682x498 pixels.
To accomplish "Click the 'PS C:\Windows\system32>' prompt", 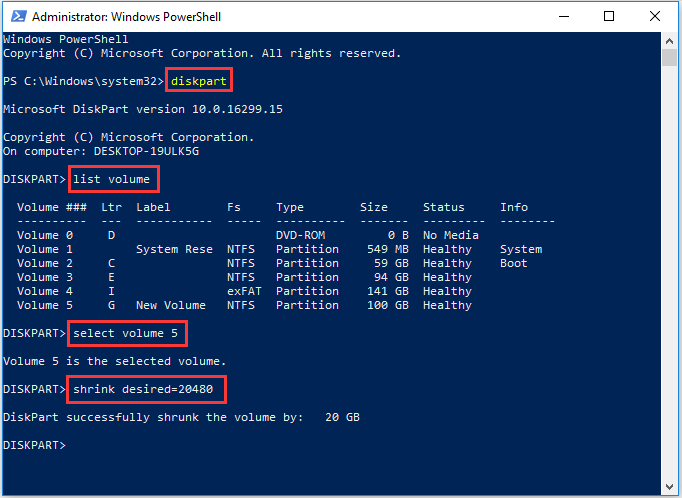I will click(83, 81).
